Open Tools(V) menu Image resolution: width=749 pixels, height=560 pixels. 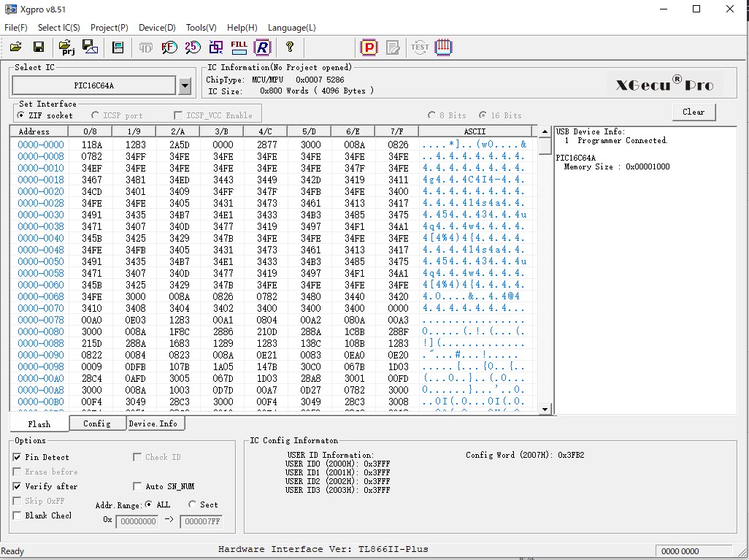pos(201,28)
